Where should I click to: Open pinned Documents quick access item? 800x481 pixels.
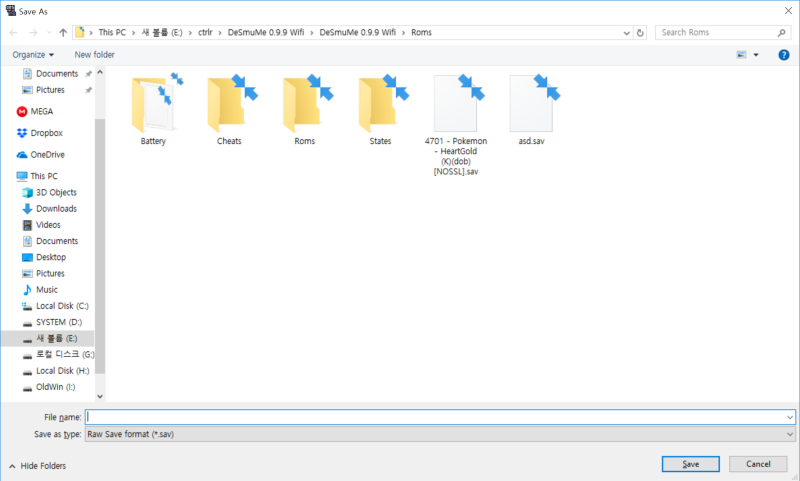(x=50, y=73)
